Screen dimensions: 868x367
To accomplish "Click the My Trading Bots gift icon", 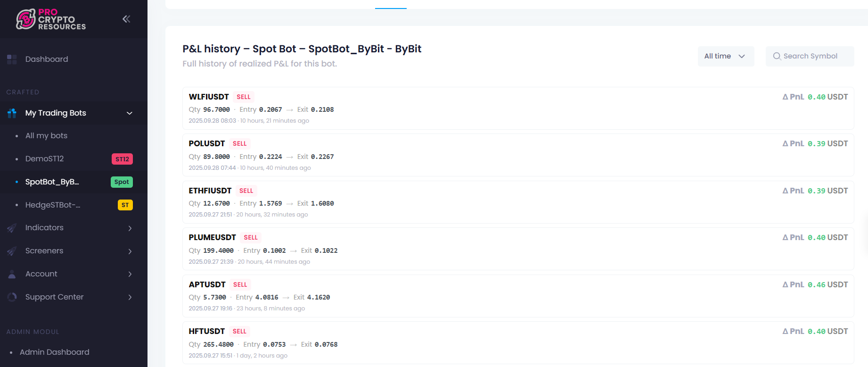I will click(12, 113).
